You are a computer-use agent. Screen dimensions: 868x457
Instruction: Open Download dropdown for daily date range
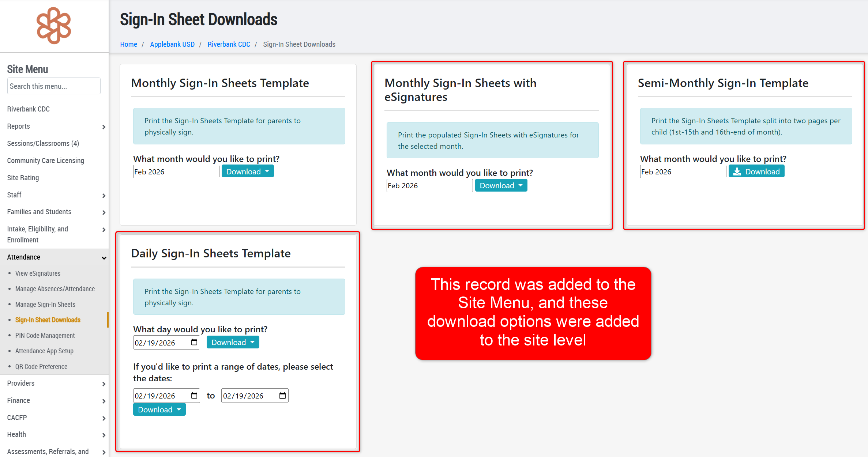point(159,409)
